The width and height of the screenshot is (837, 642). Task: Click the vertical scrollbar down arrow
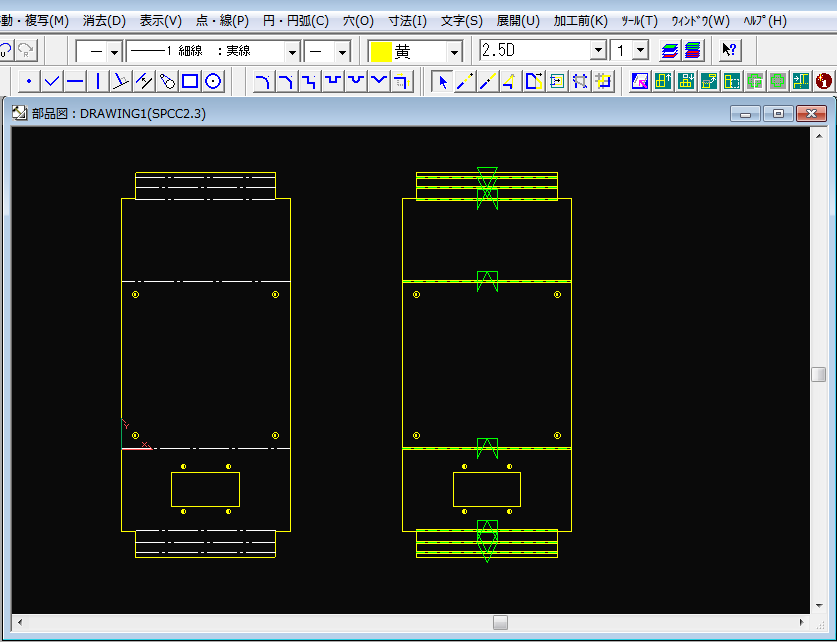tap(819, 606)
